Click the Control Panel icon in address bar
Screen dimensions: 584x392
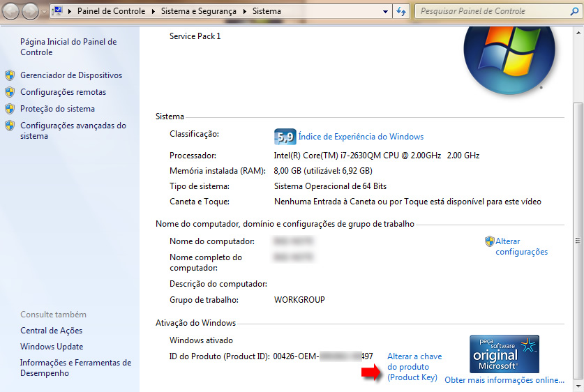click(58, 11)
